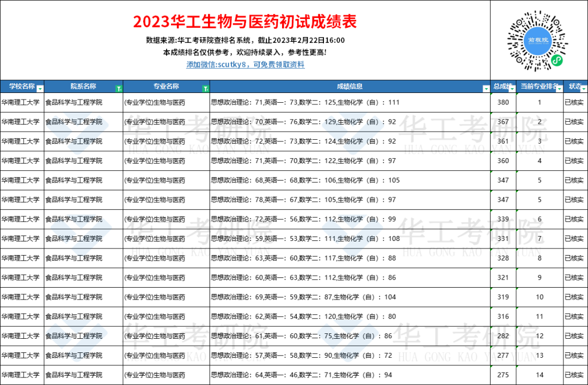Open the filtered 专业名称 column dropdown
This screenshot has width=588, height=385.
205,89
